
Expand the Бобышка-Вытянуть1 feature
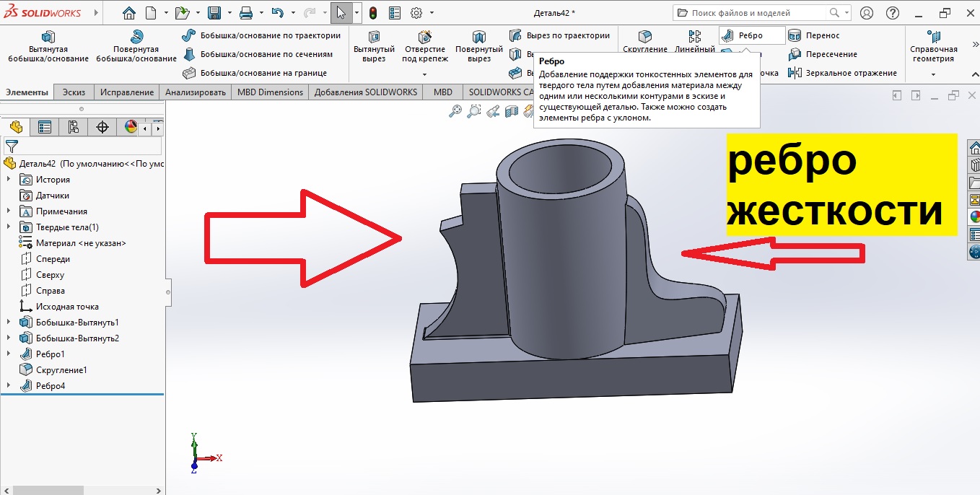point(9,323)
